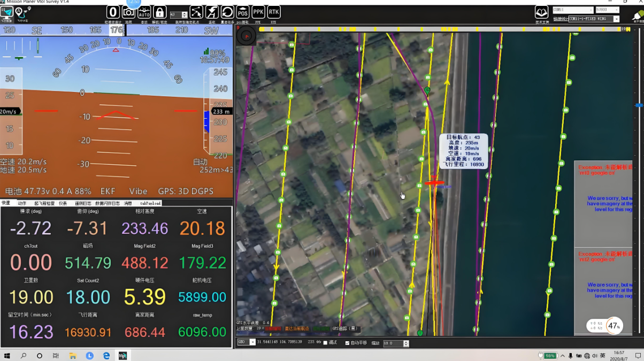Open the GEO coordinate format dropdown
644x361 pixels.
[x=252, y=342]
